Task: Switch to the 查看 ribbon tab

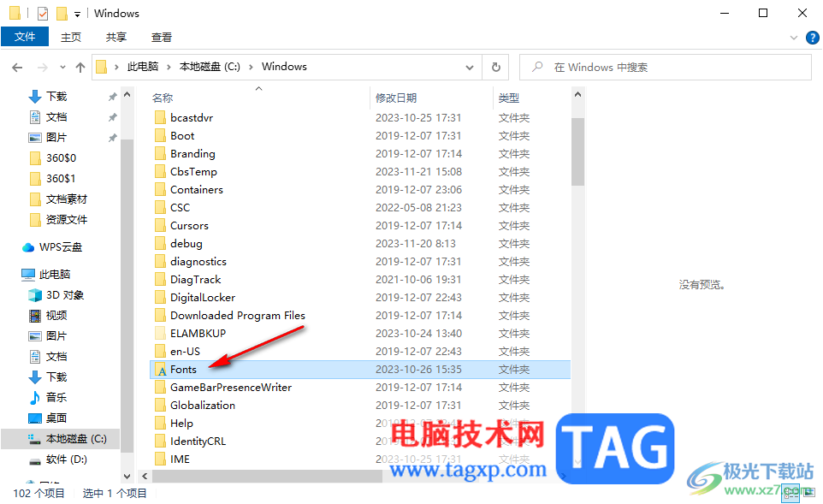Action: 161,38
